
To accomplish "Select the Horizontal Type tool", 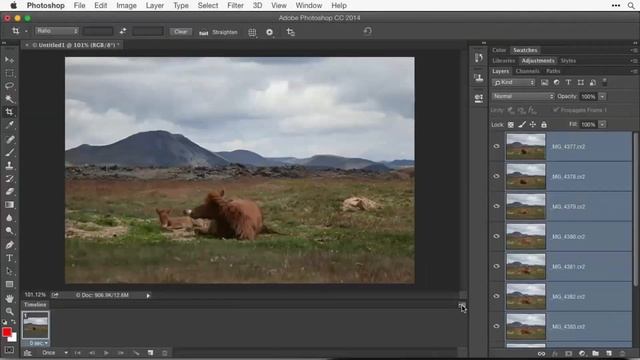I will [x=9, y=258].
